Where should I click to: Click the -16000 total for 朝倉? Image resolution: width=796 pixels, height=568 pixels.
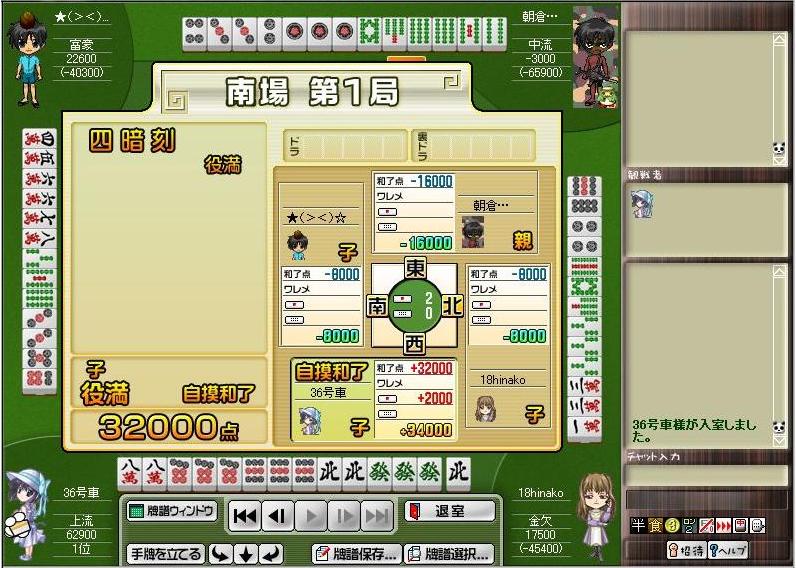pos(425,243)
